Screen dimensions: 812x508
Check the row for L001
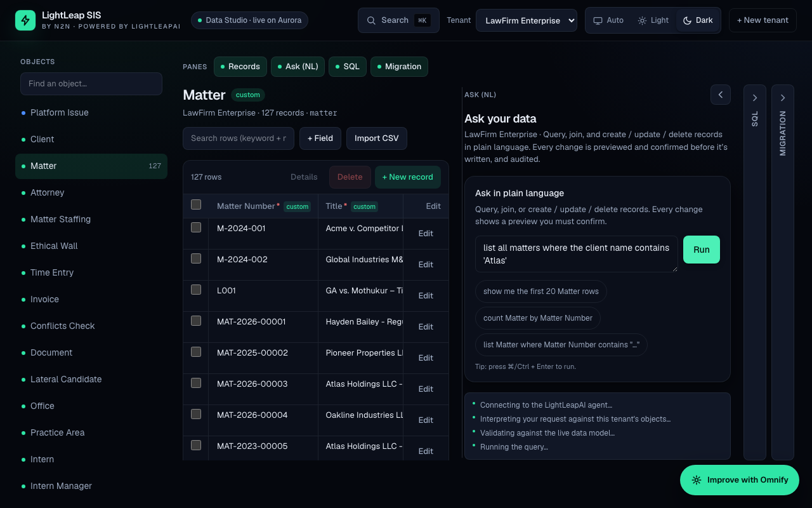[196, 290]
